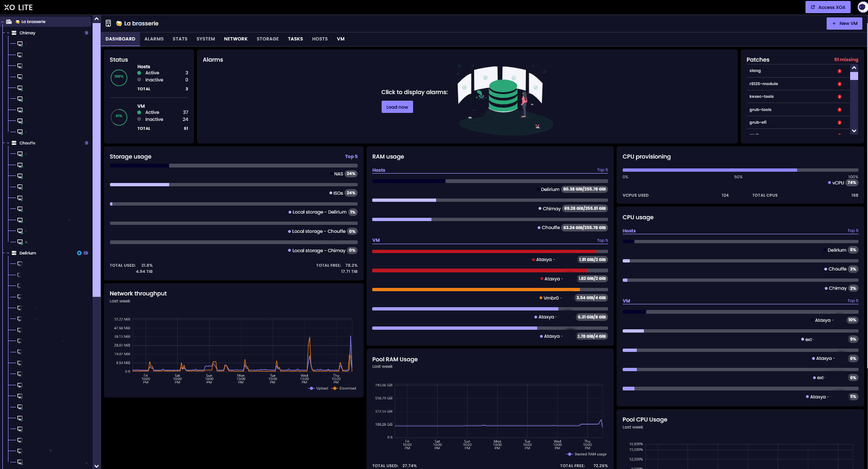Select the Network tab
This screenshot has width=868, height=469.
point(236,39)
